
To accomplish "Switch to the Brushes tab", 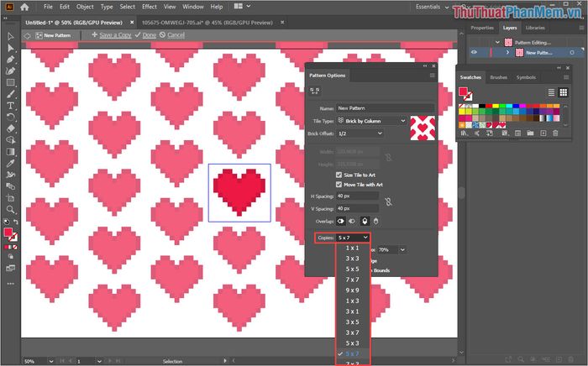I will [498, 77].
